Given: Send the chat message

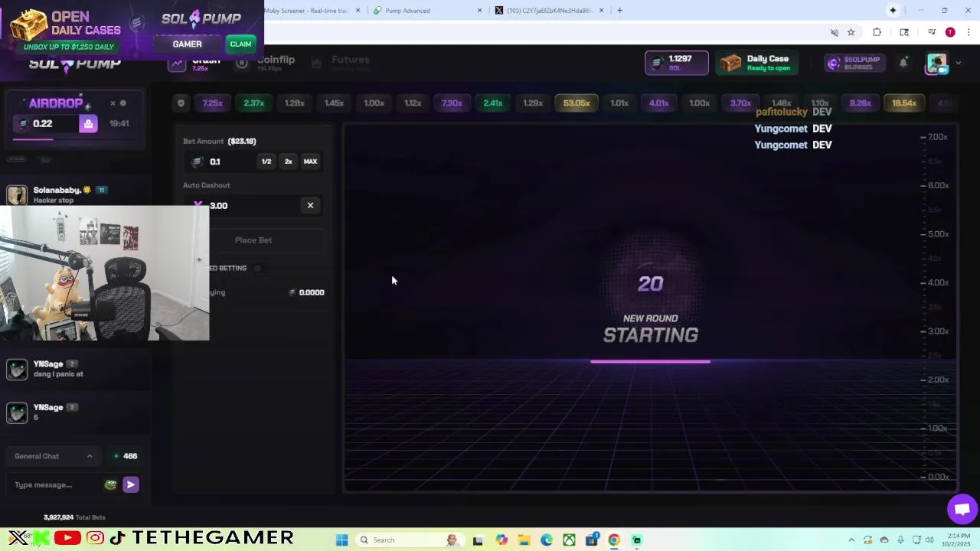Looking at the screenshot, I should pos(131,484).
